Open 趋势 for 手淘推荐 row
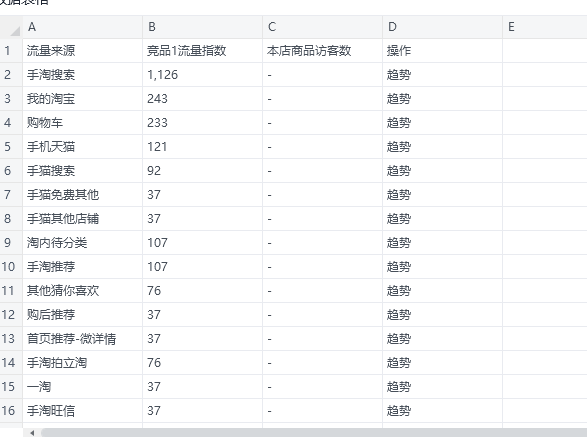The width and height of the screenshot is (587, 437). click(399, 267)
